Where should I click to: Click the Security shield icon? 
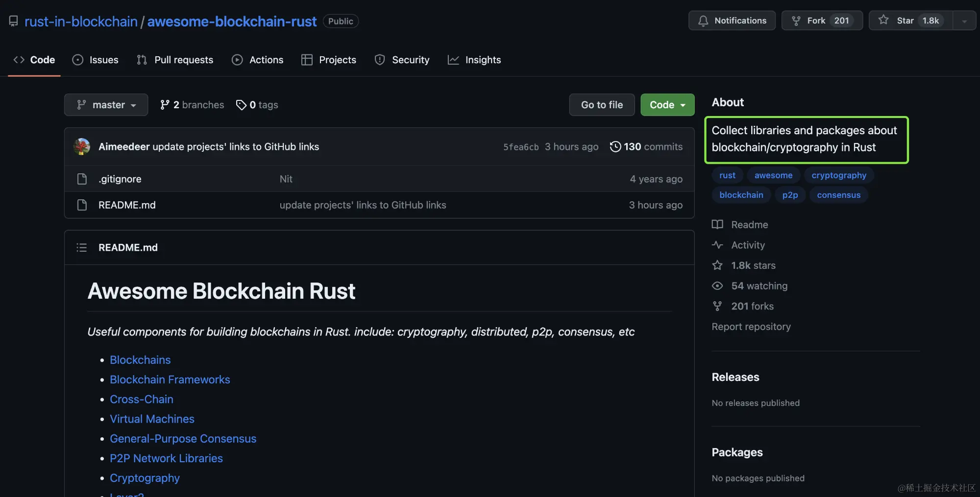(380, 60)
